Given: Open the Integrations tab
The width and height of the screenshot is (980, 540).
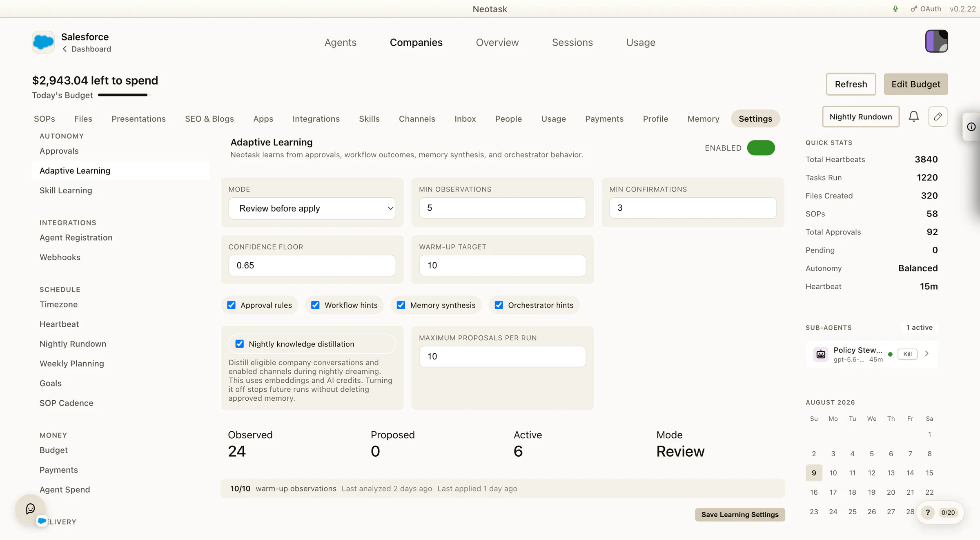Looking at the screenshot, I should click(316, 119).
